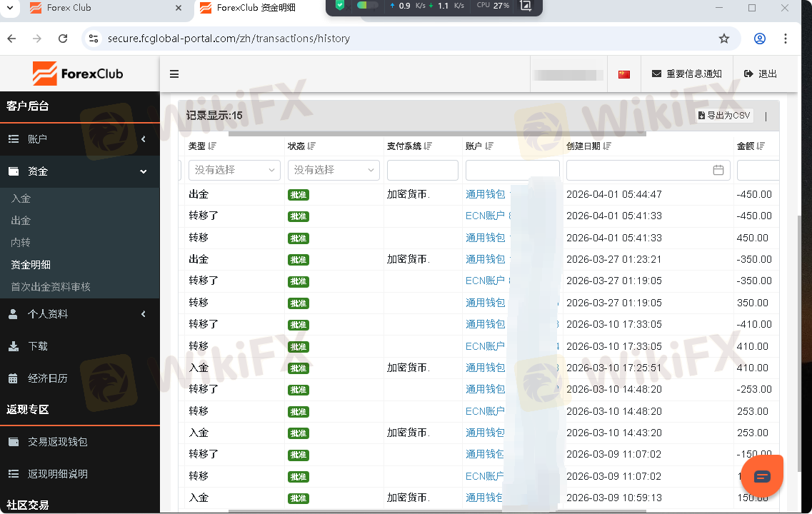Image resolution: width=812 pixels, height=514 pixels.
Task: Open the 状态 filter dropdown
Action: coord(334,170)
